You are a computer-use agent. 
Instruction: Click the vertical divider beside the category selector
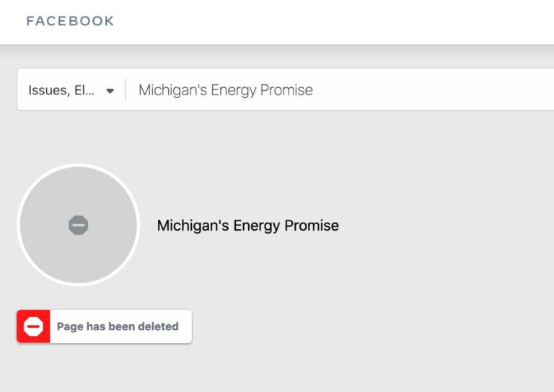pos(126,90)
